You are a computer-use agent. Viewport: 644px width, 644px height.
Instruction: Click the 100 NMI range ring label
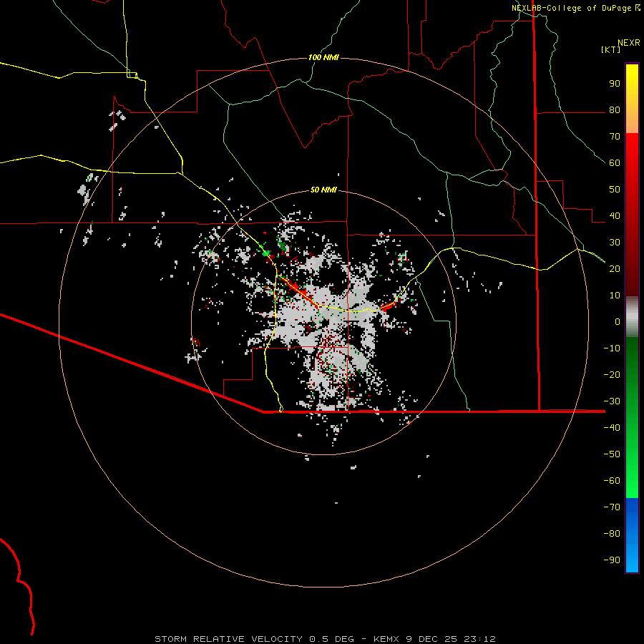click(323, 57)
